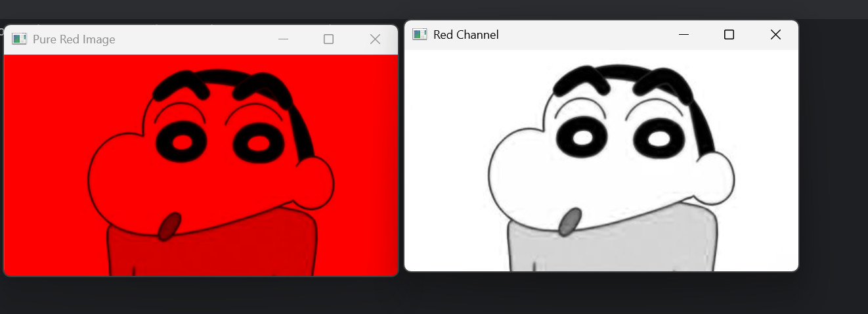
Task: Close the Red Channel window
Action: [775, 34]
